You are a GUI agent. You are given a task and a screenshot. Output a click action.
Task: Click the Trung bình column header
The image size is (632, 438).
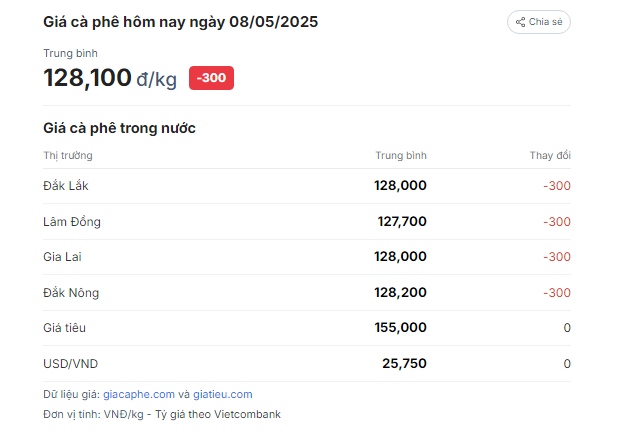click(401, 156)
